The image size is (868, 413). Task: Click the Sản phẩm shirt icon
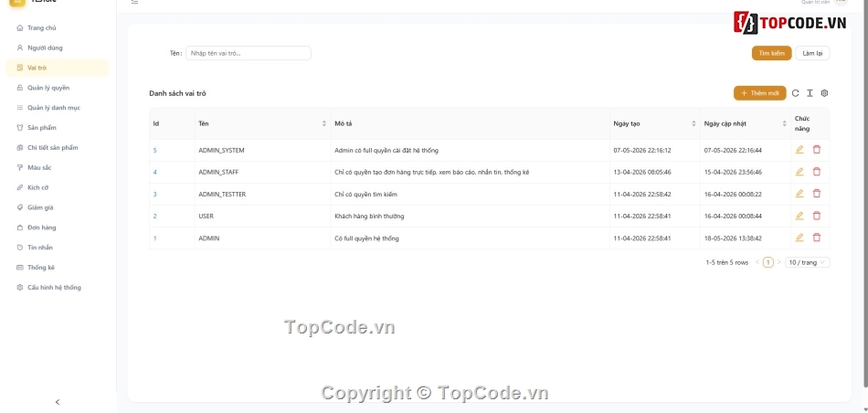point(20,127)
